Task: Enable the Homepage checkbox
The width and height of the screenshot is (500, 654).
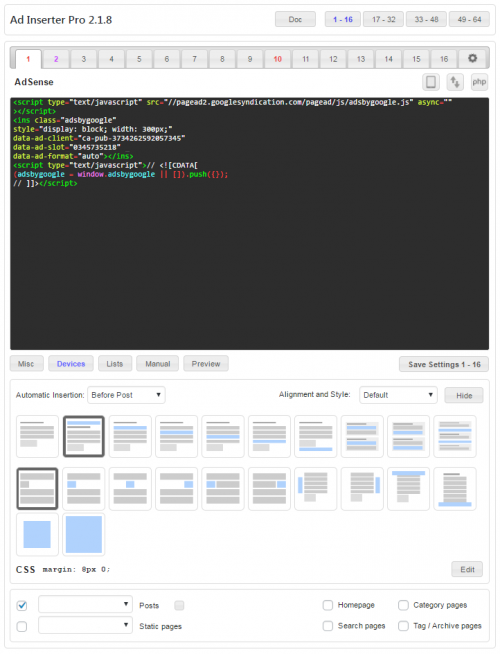Action: [328, 605]
